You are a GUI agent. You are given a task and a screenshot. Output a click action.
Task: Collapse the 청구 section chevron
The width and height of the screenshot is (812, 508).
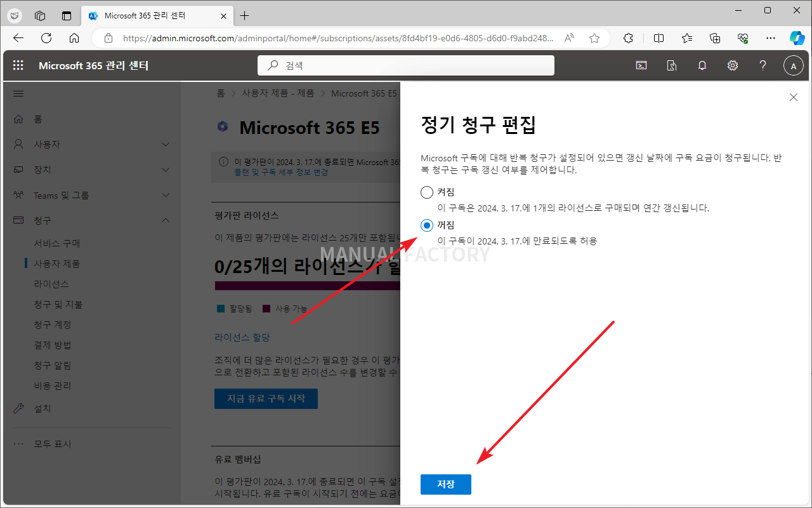tap(166, 220)
